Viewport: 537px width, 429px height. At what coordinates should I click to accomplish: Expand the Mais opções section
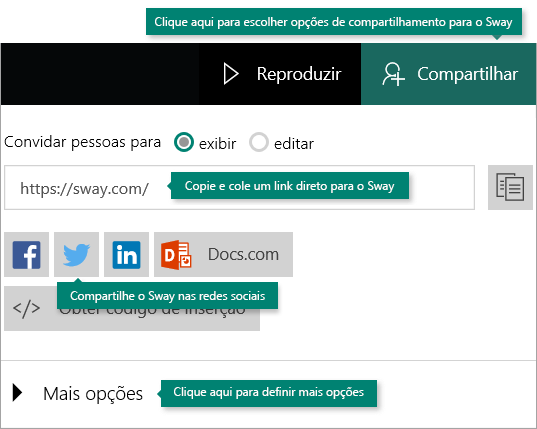tap(78, 393)
